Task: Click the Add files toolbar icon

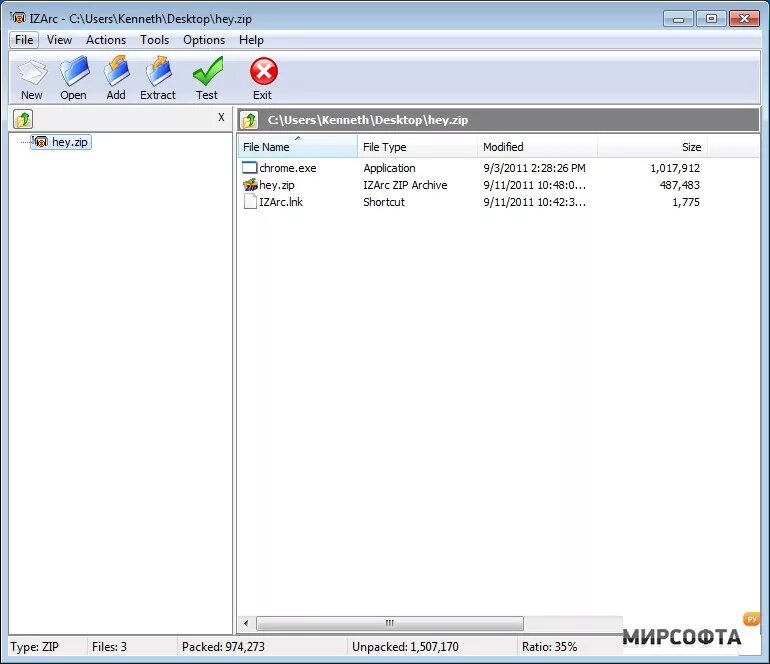Action: (116, 71)
